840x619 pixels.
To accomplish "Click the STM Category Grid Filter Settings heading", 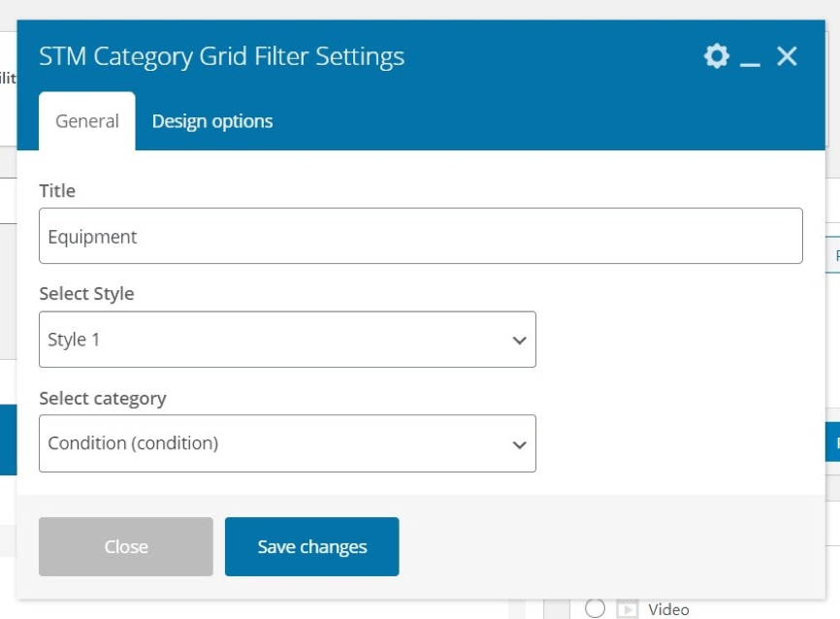I will (x=221, y=56).
